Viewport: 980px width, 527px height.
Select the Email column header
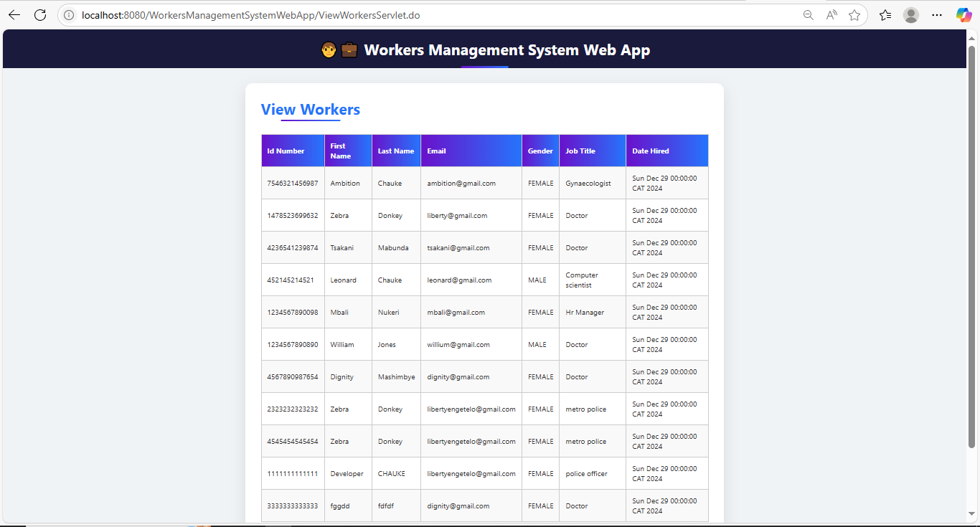click(x=436, y=151)
